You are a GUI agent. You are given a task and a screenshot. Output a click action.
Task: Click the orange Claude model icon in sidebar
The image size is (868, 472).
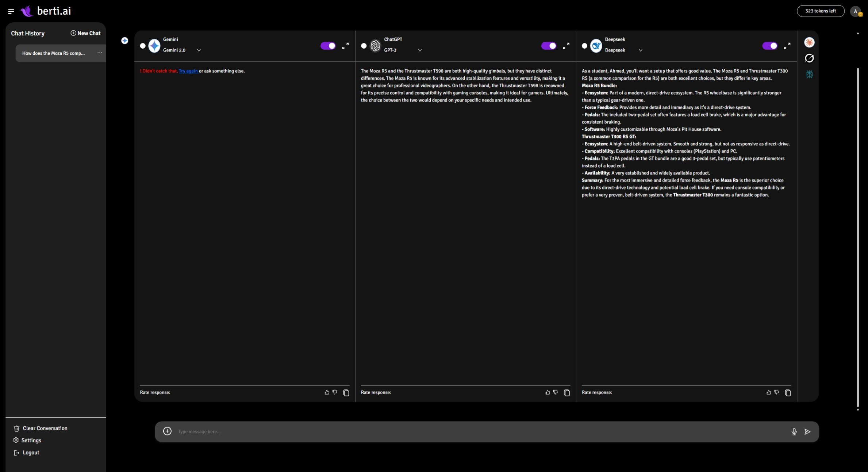point(809,42)
